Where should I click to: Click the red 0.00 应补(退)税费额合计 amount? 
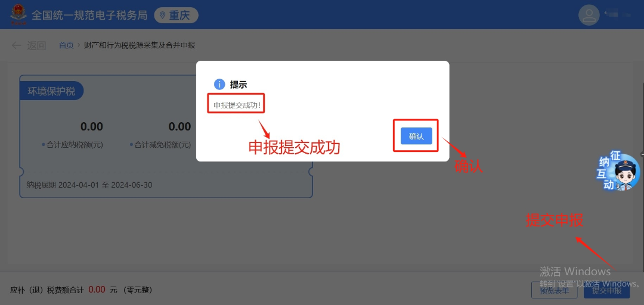pyautogui.click(x=97, y=290)
